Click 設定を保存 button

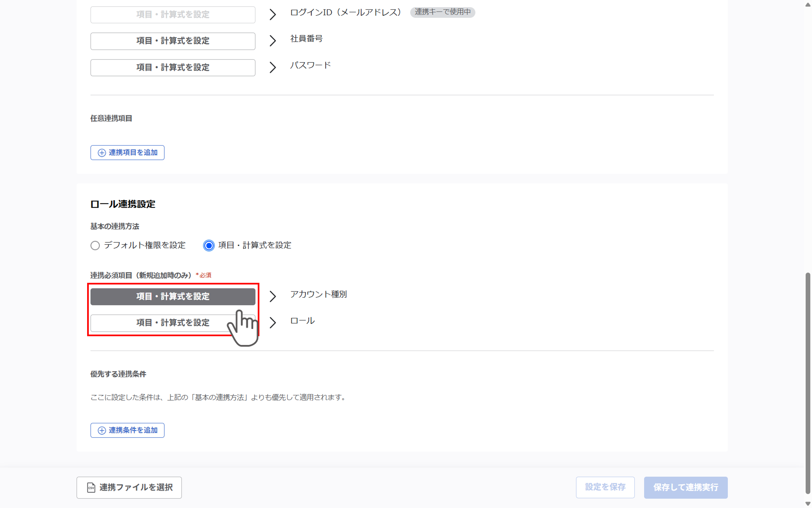tap(605, 487)
